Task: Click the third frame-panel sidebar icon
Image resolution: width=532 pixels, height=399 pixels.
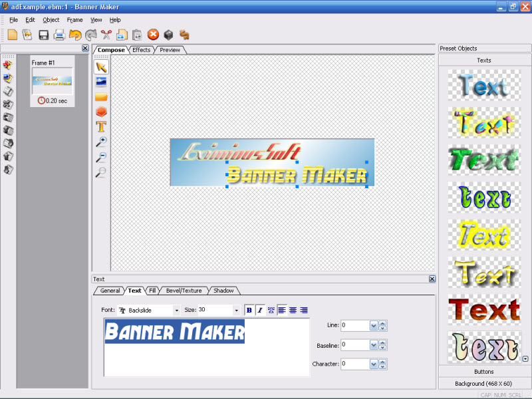Action: pyautogui.click(x=8, y=91)
